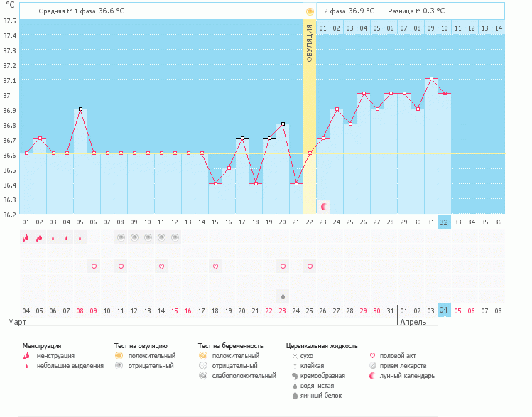Click the 36.9 temperature point on day 05
This screenshot has height=417, width=532.
pyautogui.click(x=80, y=109)
